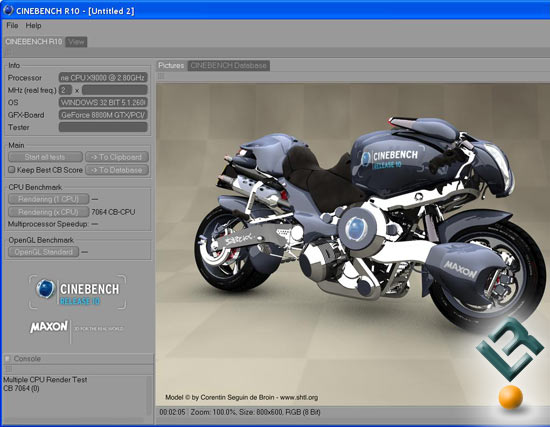This screenshot has width=550, height=427.
Task: Toggle the Console panel checkbox
Action: tap(7, 359)
